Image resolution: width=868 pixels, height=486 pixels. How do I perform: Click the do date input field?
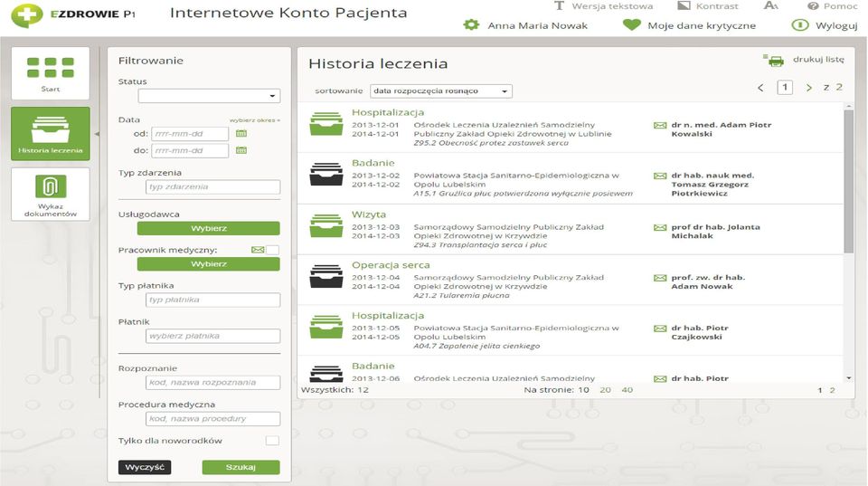point(190,150)
